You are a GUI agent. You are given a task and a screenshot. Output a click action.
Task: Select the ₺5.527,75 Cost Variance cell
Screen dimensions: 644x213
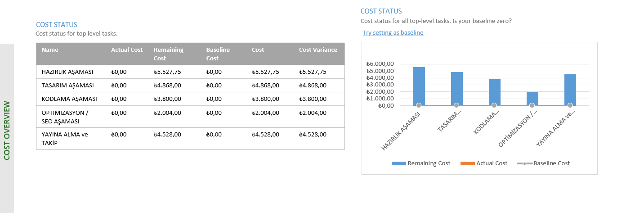click(313, 72)
